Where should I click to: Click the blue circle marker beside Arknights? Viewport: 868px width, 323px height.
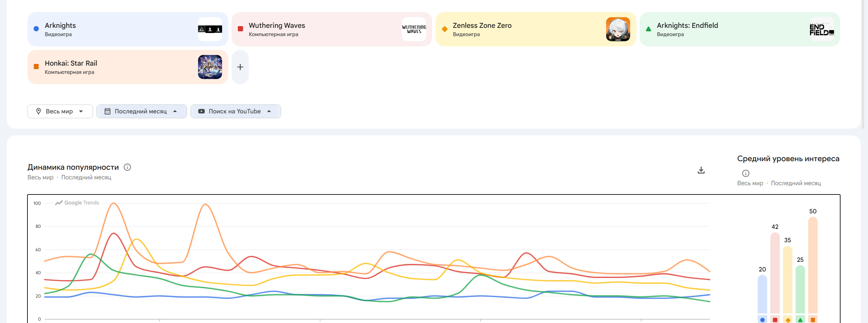click(x=36, y=29)
